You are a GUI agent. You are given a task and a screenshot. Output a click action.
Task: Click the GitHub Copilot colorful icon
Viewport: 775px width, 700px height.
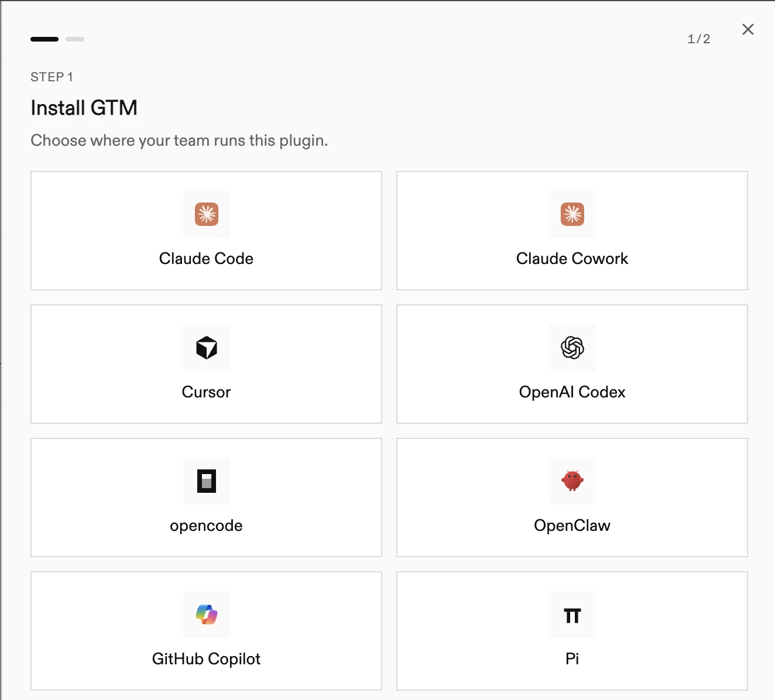coord(207,615)
